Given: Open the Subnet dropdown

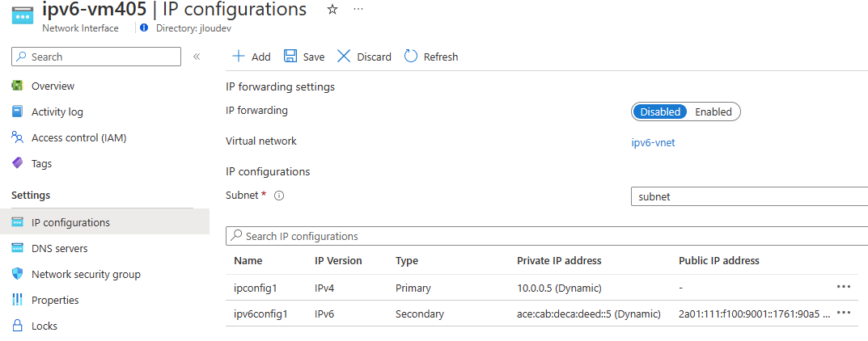Looking at the screenshot, I should [750, 196].
